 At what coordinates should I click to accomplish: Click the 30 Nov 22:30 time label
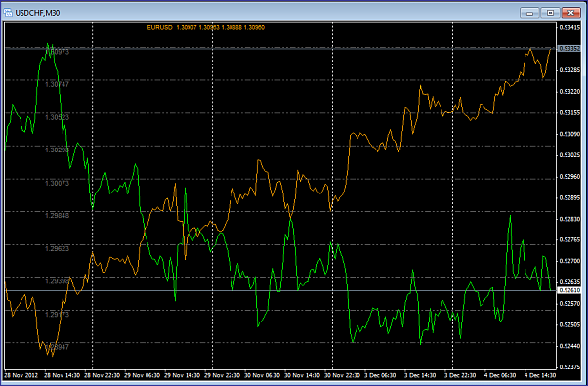tap(343, 375)
